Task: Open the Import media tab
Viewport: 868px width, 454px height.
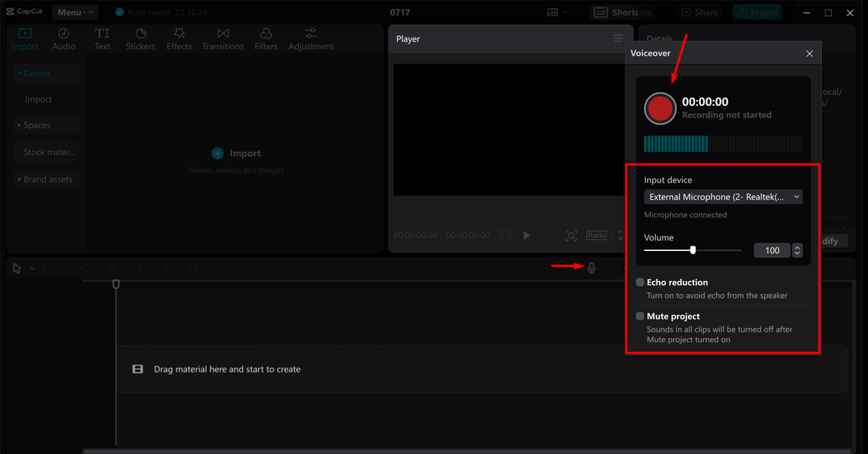Action: click(24, 39)
